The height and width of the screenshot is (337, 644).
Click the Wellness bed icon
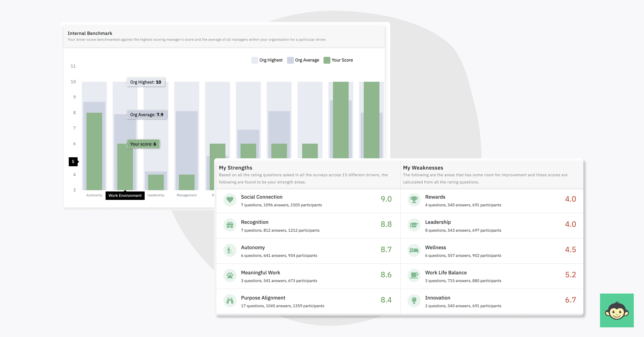point(414,250)
